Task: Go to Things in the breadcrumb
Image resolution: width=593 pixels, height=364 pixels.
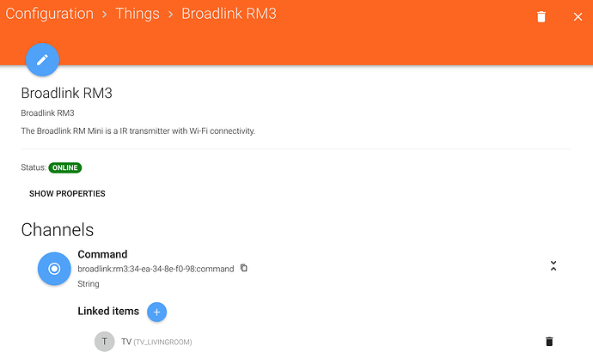Action: pyautogui.click(x=138, y=14)
